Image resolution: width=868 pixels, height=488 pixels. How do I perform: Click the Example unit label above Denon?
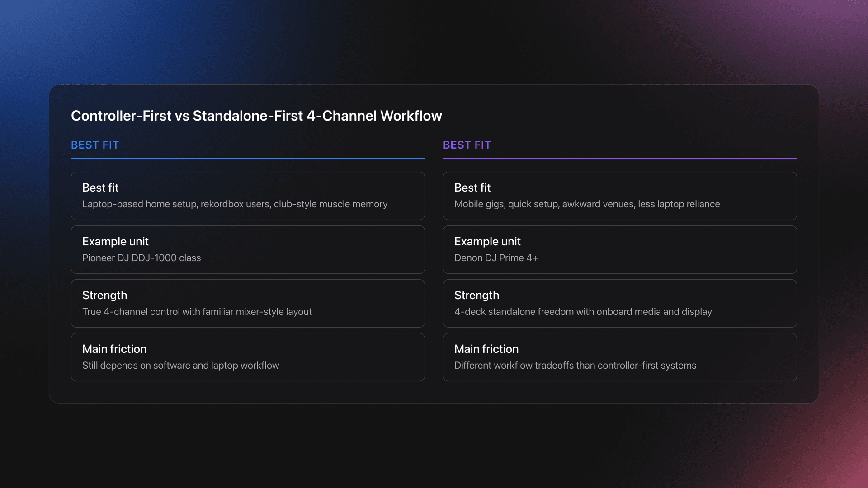[487, 242]
